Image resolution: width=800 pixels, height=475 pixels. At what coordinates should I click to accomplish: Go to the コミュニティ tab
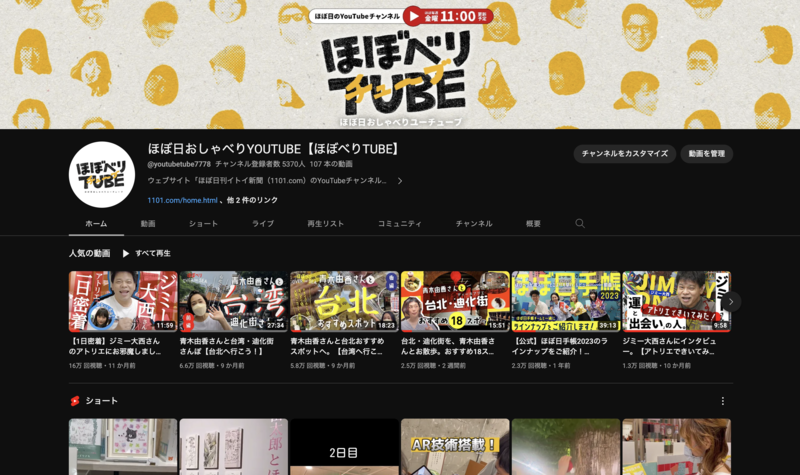399,223
